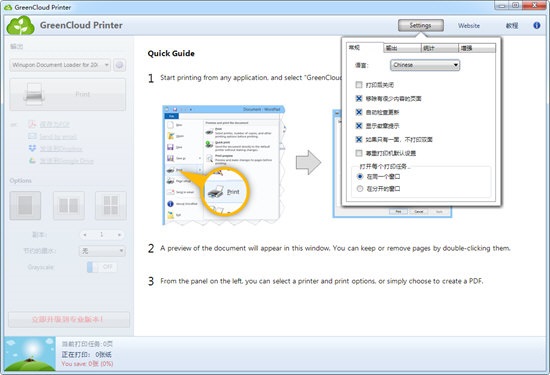Click the Settings button in the header
Image resolution: width=550 pixels, height=375 pixels.
421,25
